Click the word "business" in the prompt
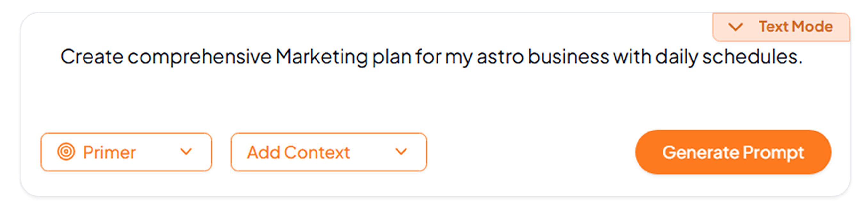The width and height of the screenshot is (868, 215). [568, 57]
